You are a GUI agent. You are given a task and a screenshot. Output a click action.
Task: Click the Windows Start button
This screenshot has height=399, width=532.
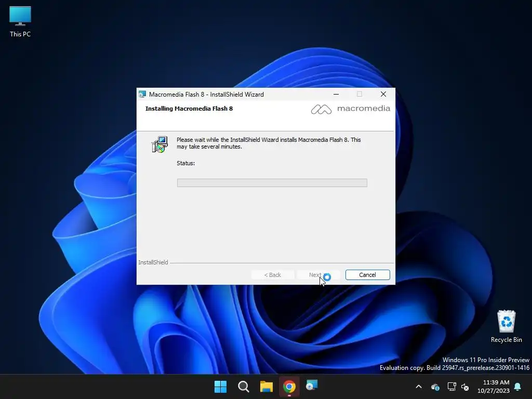pyautogui.click(x=220, y=387)
